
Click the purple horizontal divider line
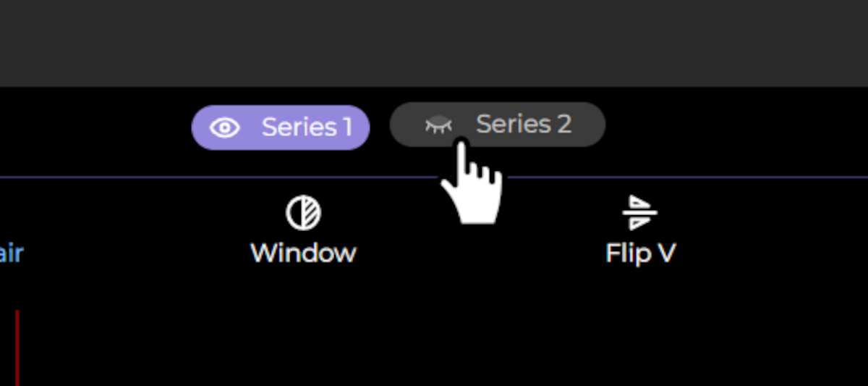(217, 177)
